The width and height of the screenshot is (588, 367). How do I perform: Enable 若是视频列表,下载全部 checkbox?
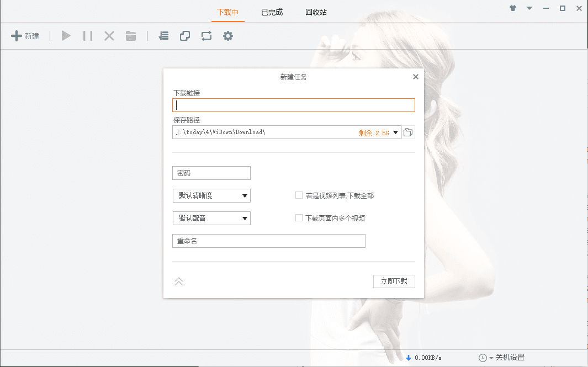(x=298, y=195)
